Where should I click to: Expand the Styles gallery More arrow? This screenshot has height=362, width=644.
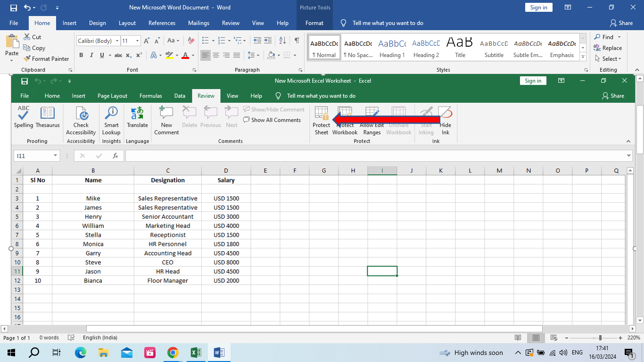[583, 57]
